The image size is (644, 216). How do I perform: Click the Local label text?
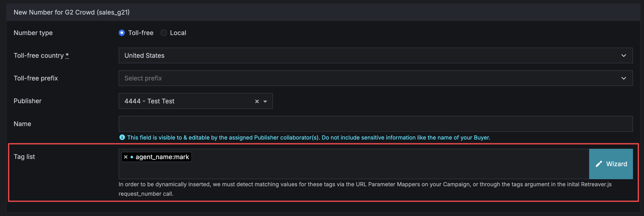click(178, 33)
